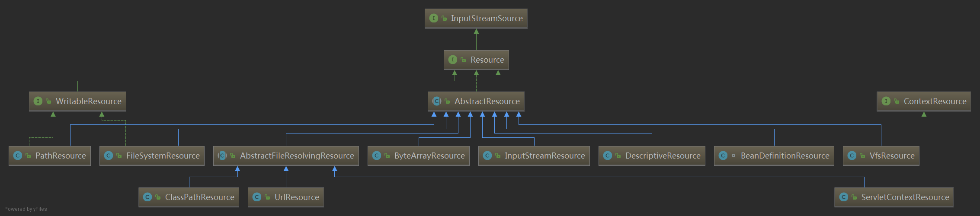This screenshot has height=216, width=980.
Task: Select the AbstractFileResolvingResource node label
Action: click(x=297, y=156)
